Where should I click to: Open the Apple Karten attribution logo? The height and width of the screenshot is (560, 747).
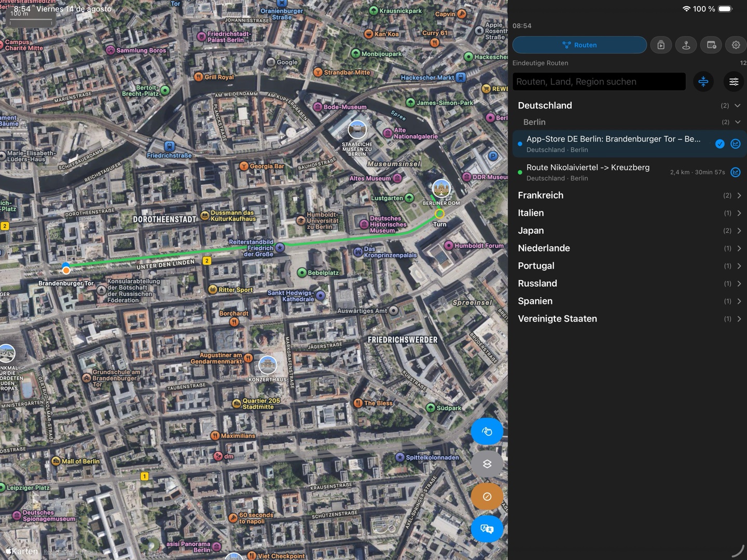click(21, 551)
